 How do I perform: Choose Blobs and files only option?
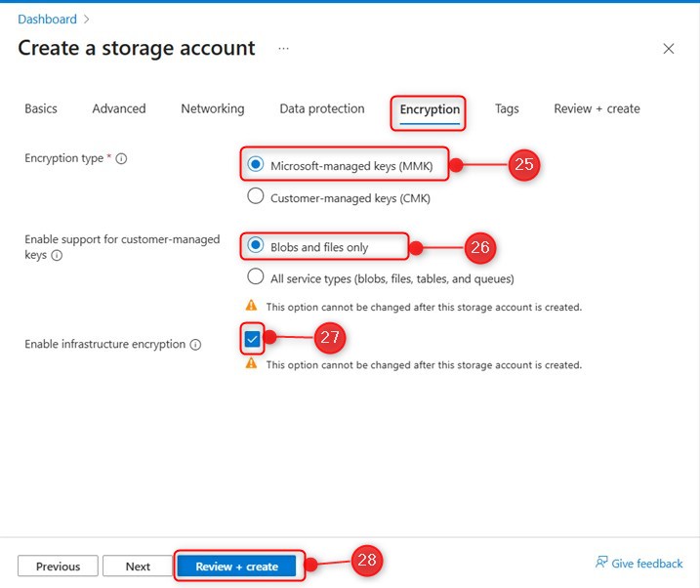click(x=256, y=247)
